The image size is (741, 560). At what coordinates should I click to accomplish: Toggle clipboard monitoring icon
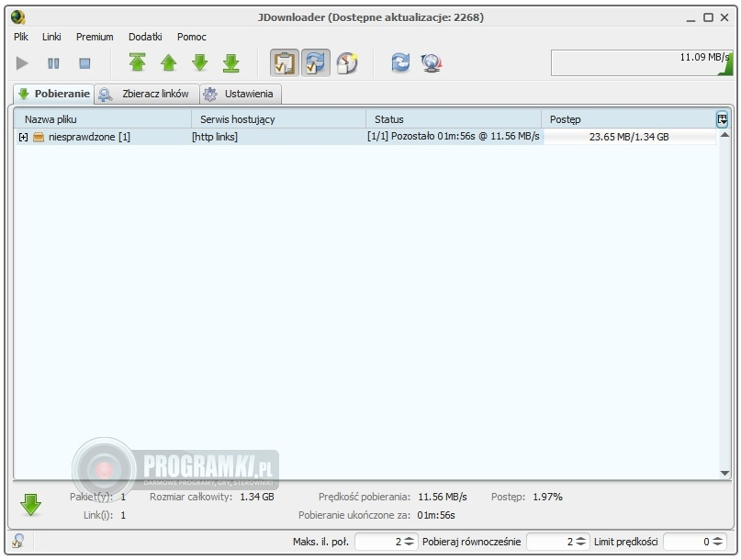pos(285,62)
